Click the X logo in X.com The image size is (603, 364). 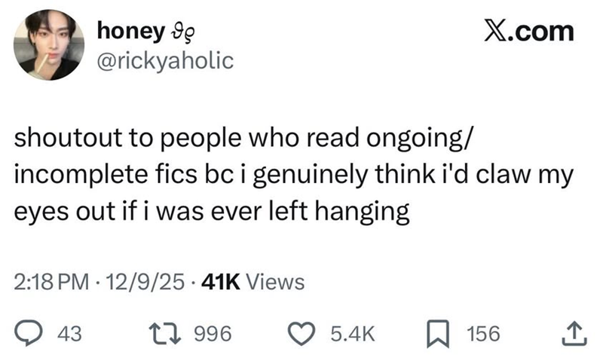[x=497, y=31]
